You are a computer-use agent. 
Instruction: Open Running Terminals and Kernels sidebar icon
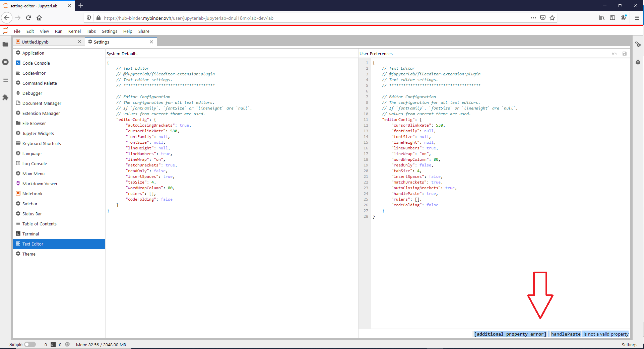point(5,62)
